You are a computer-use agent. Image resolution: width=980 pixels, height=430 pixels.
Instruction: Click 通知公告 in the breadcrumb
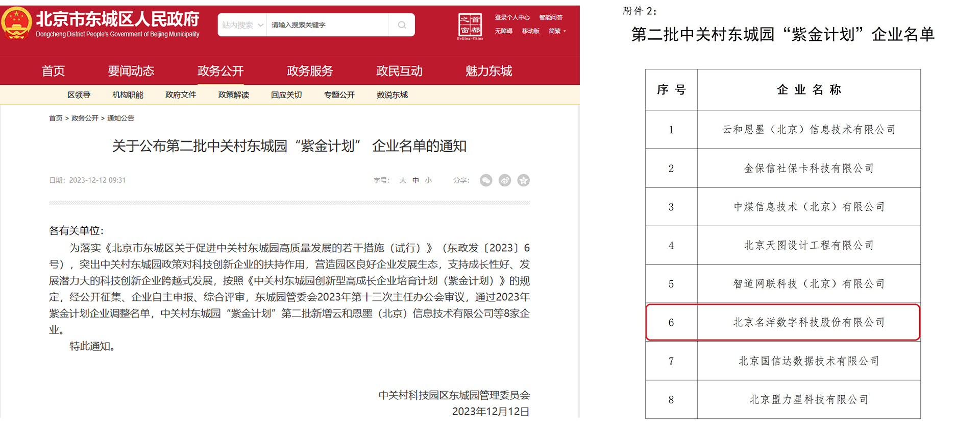[x=120, y=118]
